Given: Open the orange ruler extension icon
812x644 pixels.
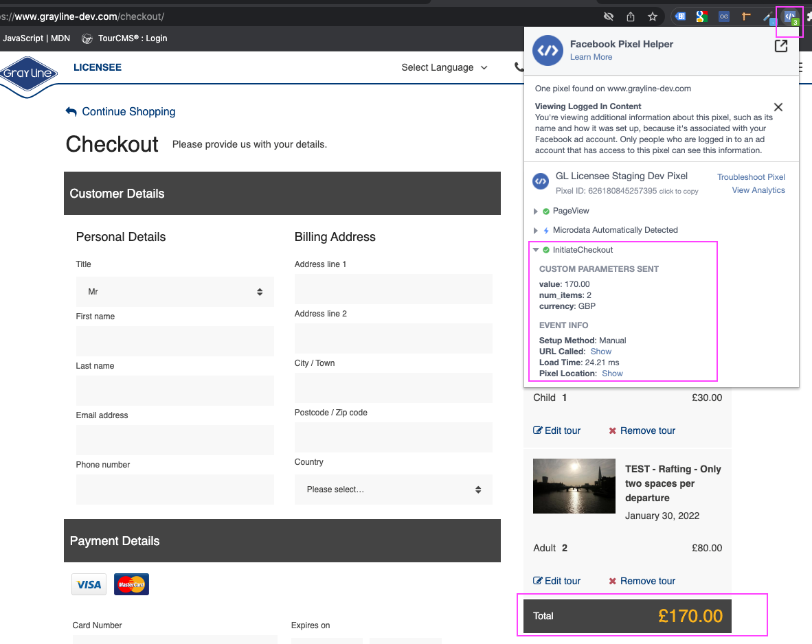Looking at the screenshot, I should coord(746,16).
